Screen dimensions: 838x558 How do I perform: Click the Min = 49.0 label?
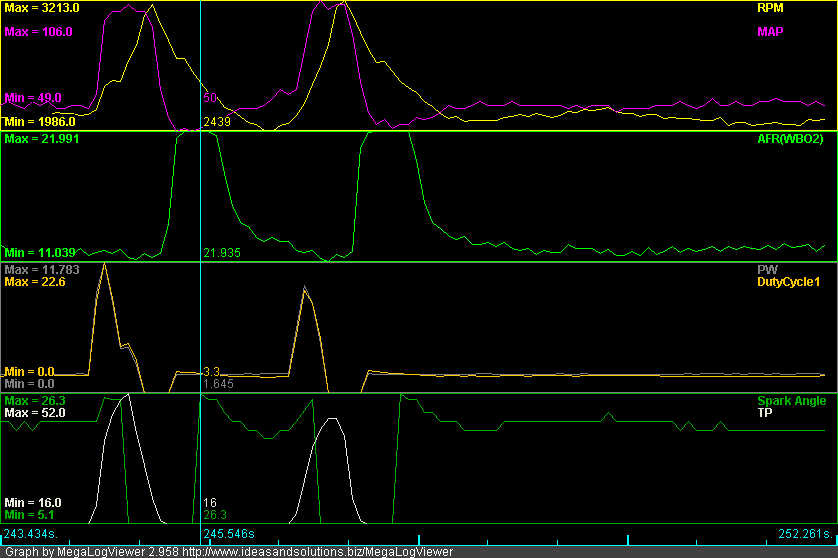click(33, 98)
